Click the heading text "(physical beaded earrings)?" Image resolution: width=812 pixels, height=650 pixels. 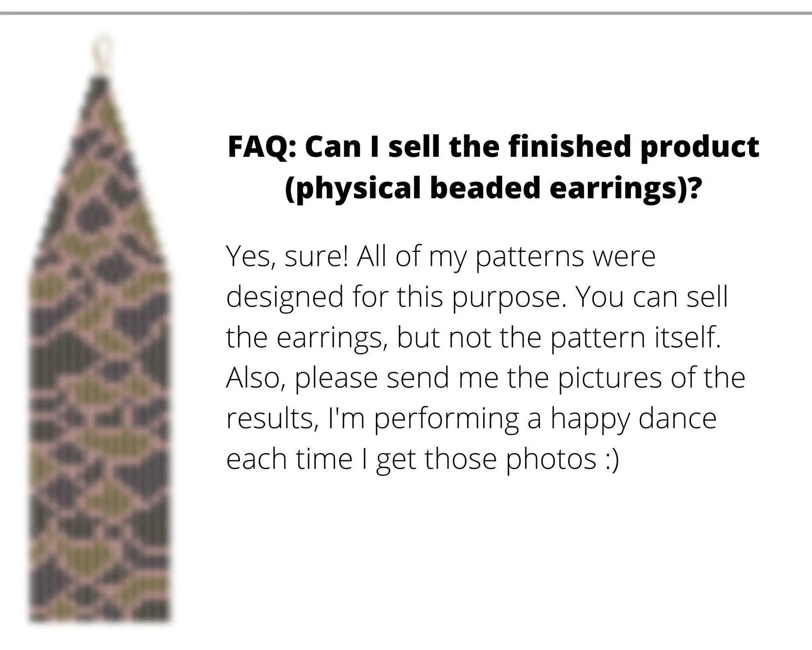pyautogui.click(x=493, y=188)
